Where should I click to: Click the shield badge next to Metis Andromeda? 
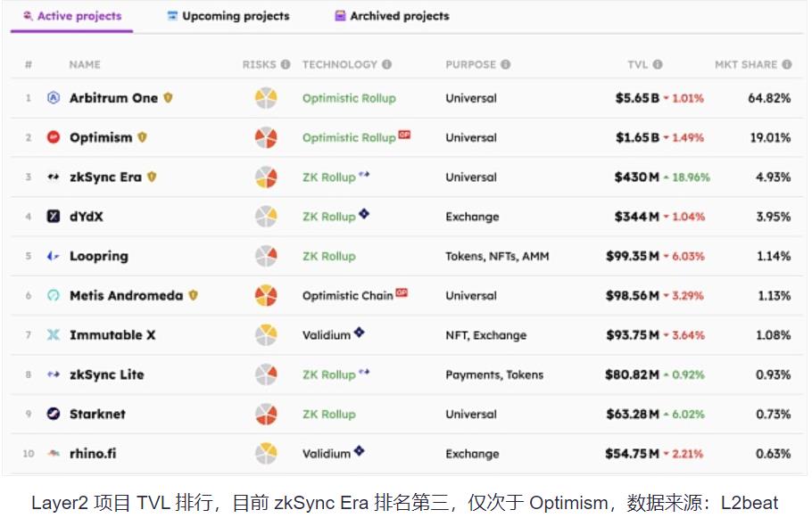[x=193, y=295]
